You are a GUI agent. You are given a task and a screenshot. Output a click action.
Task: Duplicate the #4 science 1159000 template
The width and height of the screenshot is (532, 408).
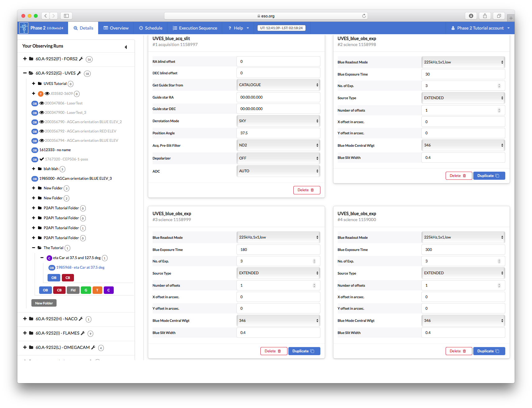pos(489,351)
